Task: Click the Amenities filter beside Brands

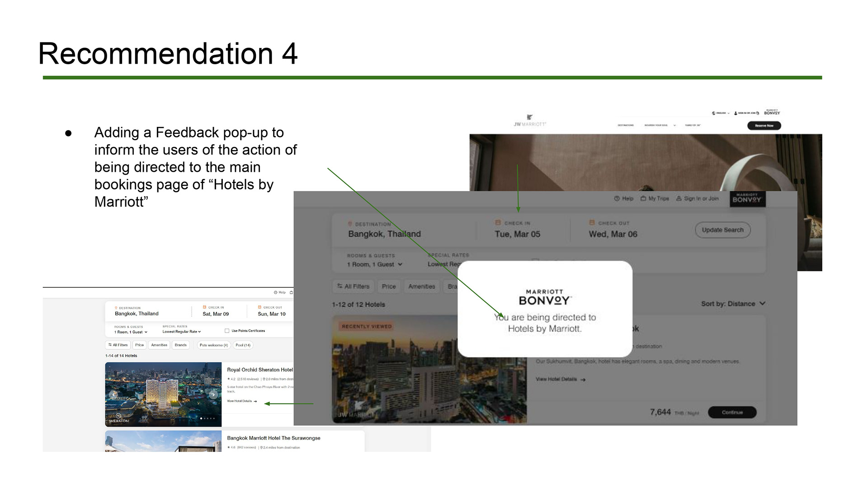Action: coord(159,345)
